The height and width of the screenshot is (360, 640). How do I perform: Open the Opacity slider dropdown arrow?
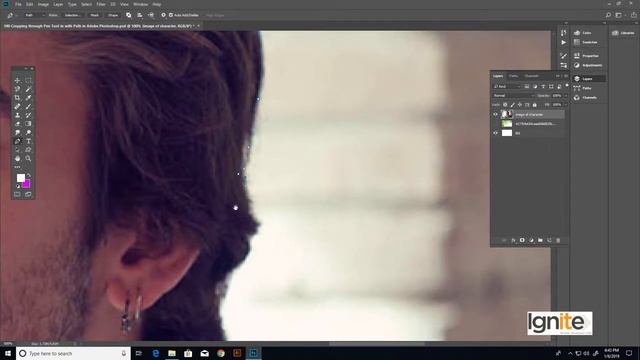click(x=566, y=96)
